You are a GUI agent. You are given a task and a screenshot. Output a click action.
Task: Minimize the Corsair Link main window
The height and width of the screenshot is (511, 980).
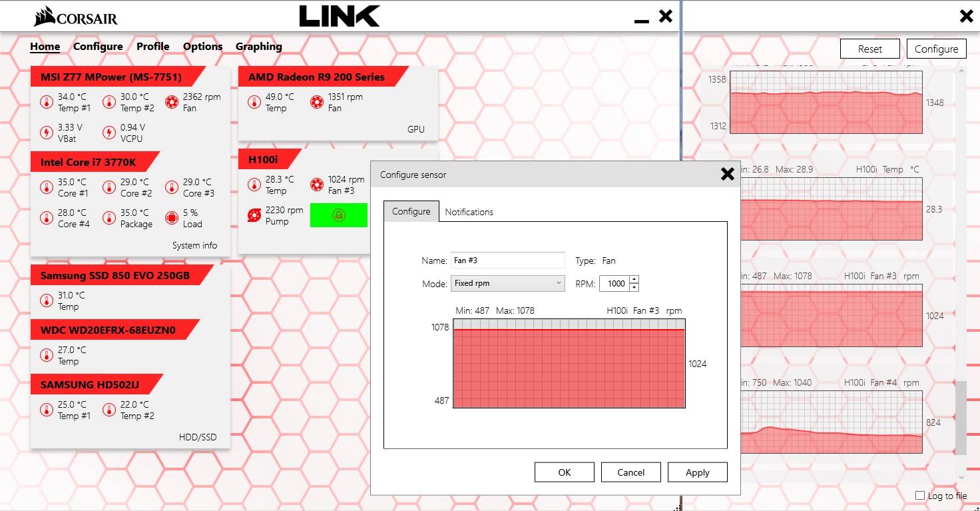[642, 20]
